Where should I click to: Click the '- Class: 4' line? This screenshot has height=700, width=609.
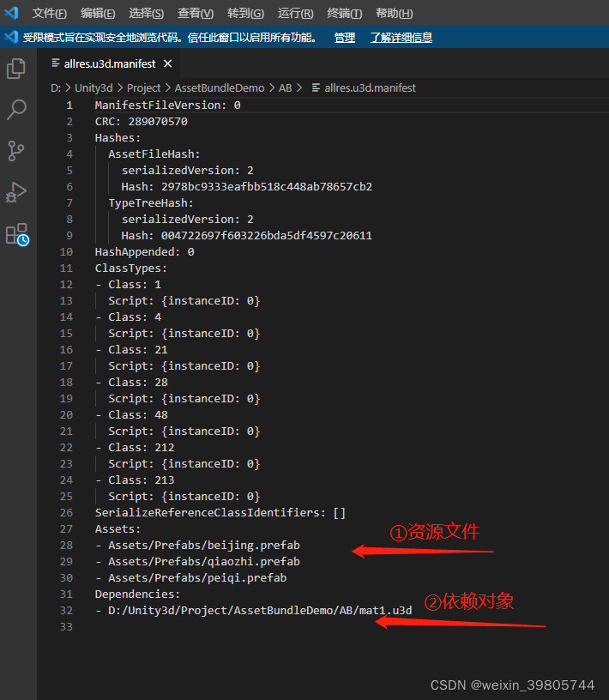pyautogui.click(x=128, y=317)
